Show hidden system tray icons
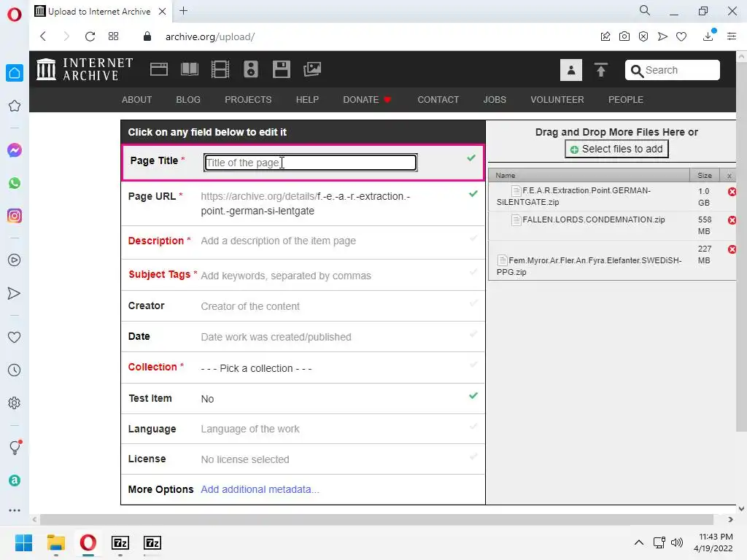The image size is (747, 560). click(x=639, y=542)
